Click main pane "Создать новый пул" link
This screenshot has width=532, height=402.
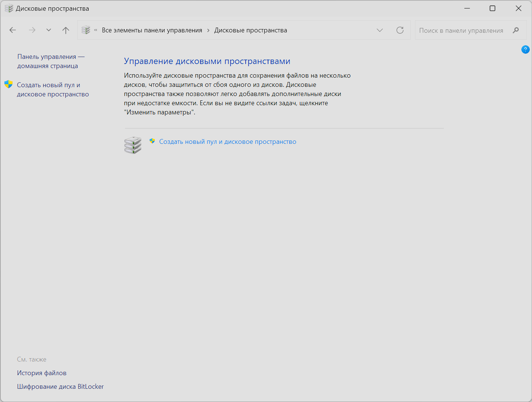pyautogui.click(x=228, y=142)
